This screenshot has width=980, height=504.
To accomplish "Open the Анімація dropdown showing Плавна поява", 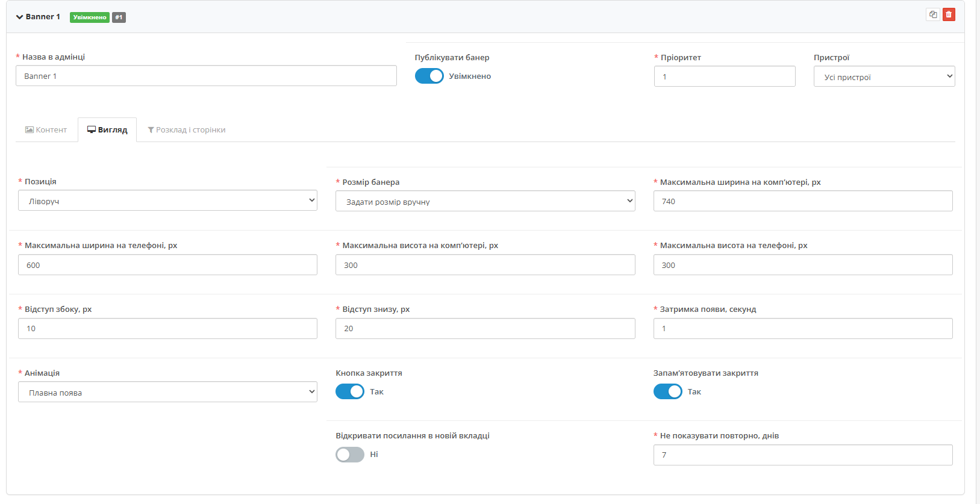I will click(x=167, y=392).
